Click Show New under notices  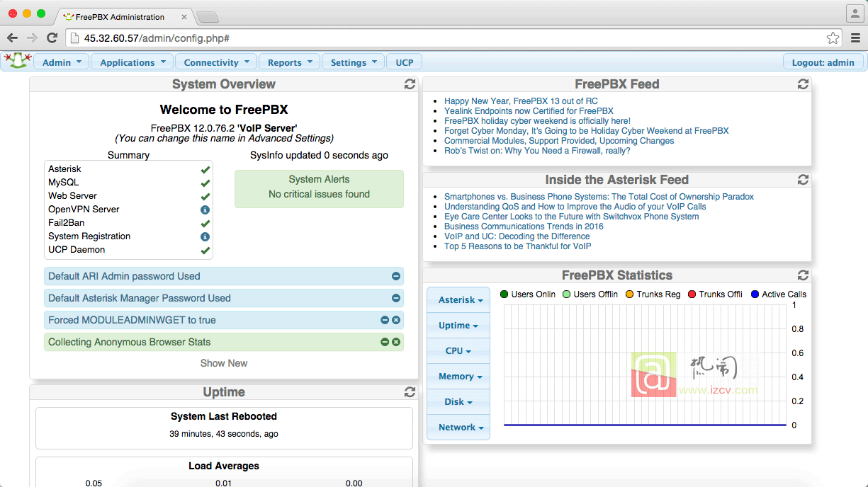[x=224, y=363]
